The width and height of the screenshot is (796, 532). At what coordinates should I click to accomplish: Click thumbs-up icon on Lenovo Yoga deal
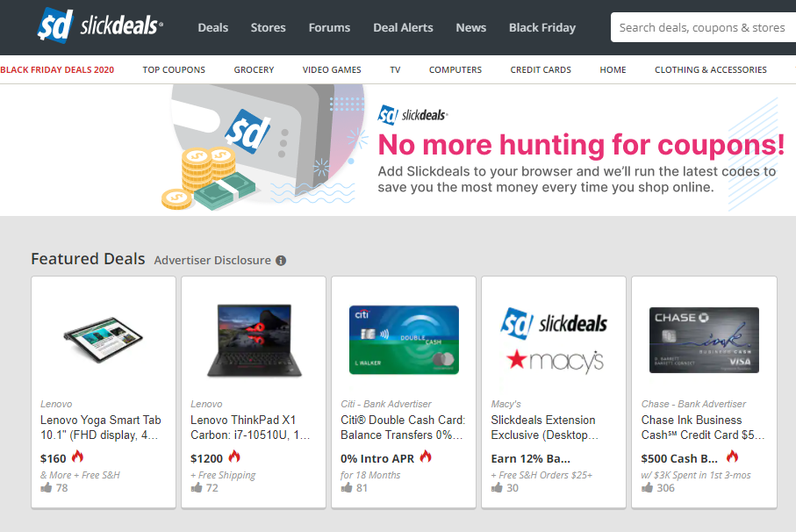point(47,488)
